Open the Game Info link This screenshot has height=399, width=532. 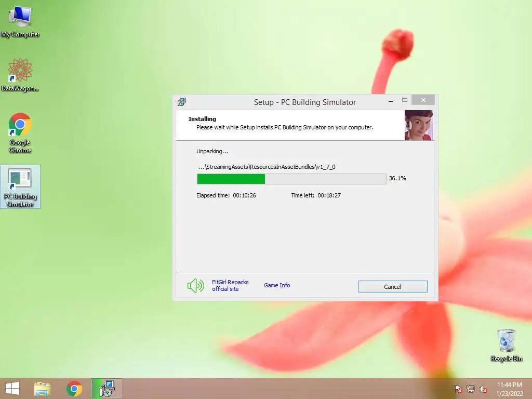coord(277,285)
